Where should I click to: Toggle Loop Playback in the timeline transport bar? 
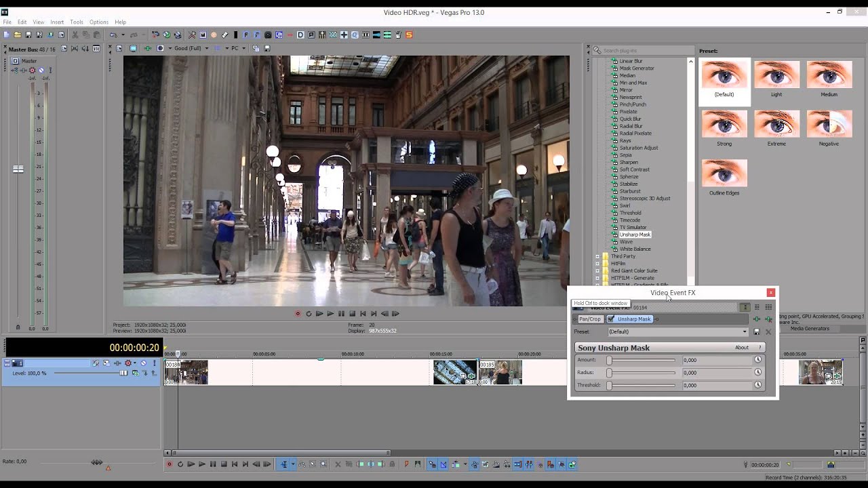180,464
